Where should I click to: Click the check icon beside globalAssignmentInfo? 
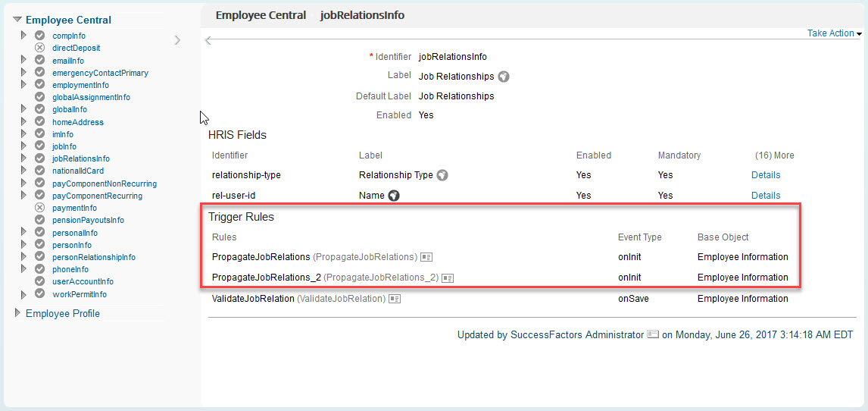pyautogui.click(x=40, y=97)
